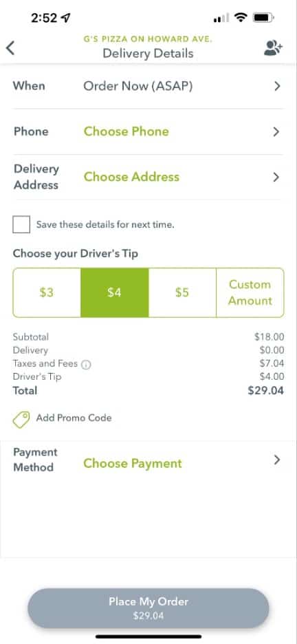Screen dimensions: 297x644
Task: Tap the back arrow icon
Action: coord(11,48)
